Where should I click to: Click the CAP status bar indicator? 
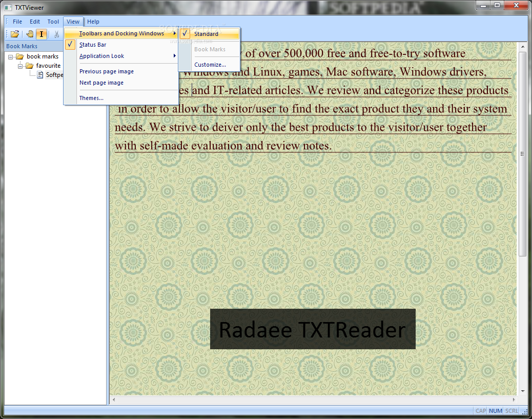pyautogui.click(x=480, y=410)
